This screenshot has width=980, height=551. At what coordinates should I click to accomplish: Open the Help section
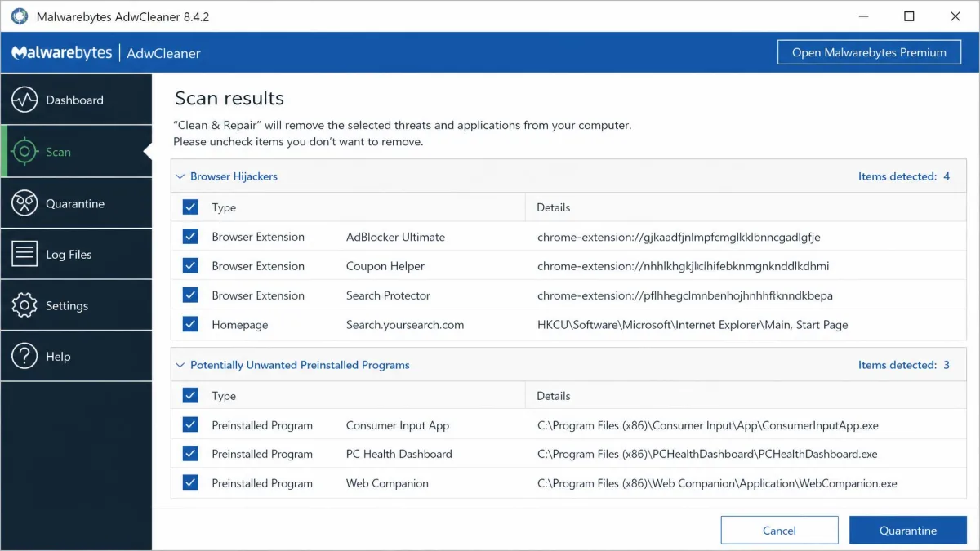[76, 356]
